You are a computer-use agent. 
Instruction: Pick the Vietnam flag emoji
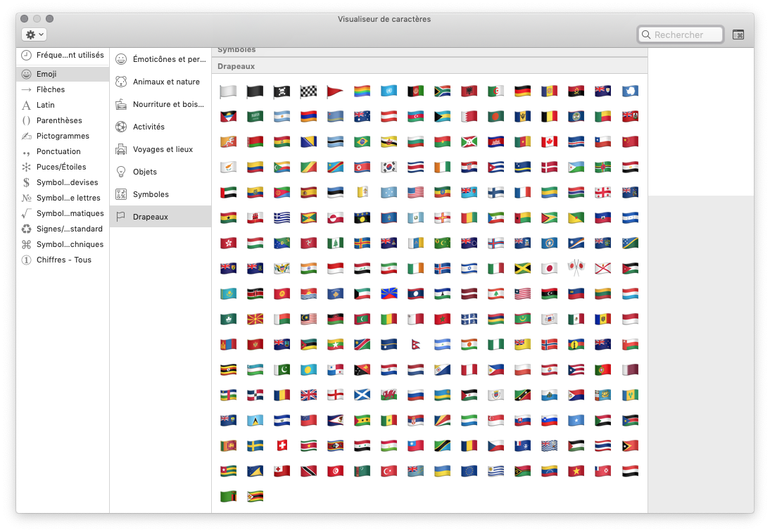576,471
